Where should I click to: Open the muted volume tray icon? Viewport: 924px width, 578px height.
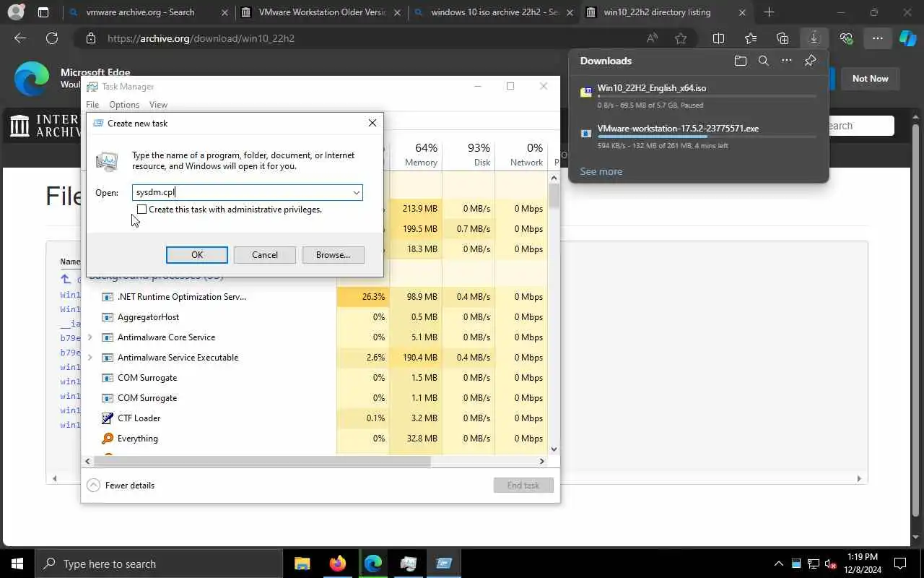pyautogui.click(x=831, y=564)
